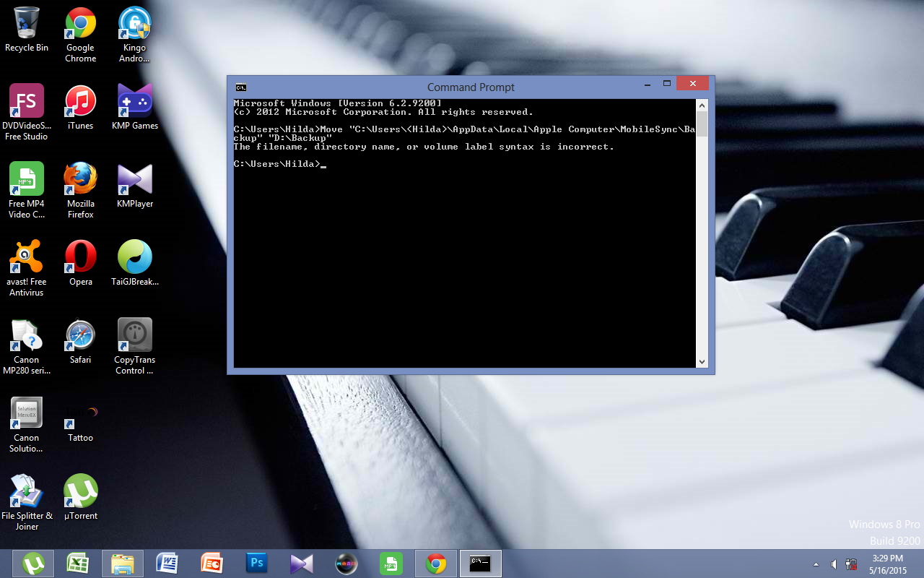Viewport: 924px width, 578px height.
Task: Select the KMP Games desktop shortcut
Action: (135, 108)
